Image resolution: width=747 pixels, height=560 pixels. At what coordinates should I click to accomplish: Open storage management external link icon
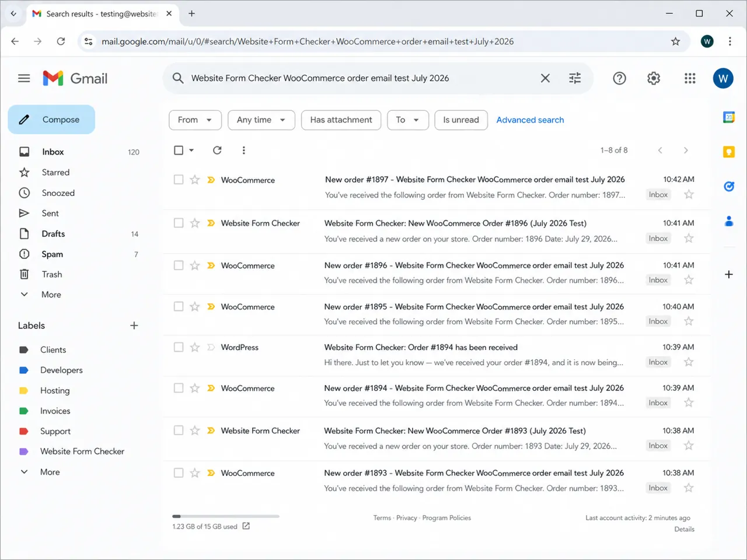click(246, 526)
